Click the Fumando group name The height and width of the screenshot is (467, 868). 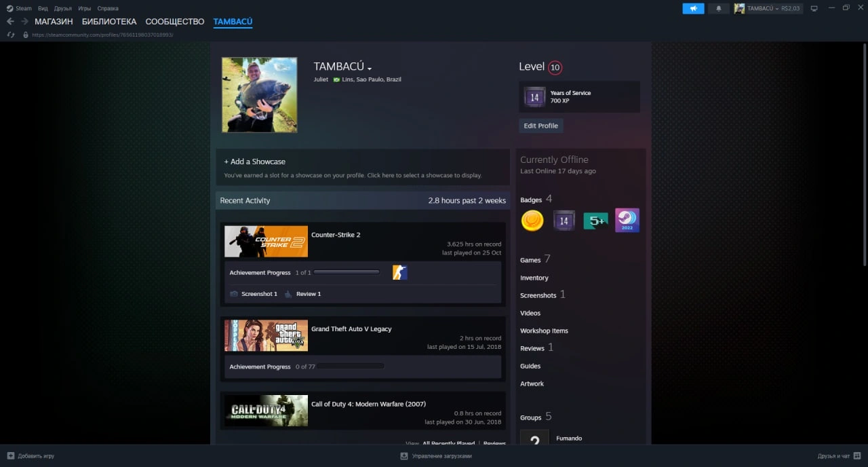tap(569, 438)
